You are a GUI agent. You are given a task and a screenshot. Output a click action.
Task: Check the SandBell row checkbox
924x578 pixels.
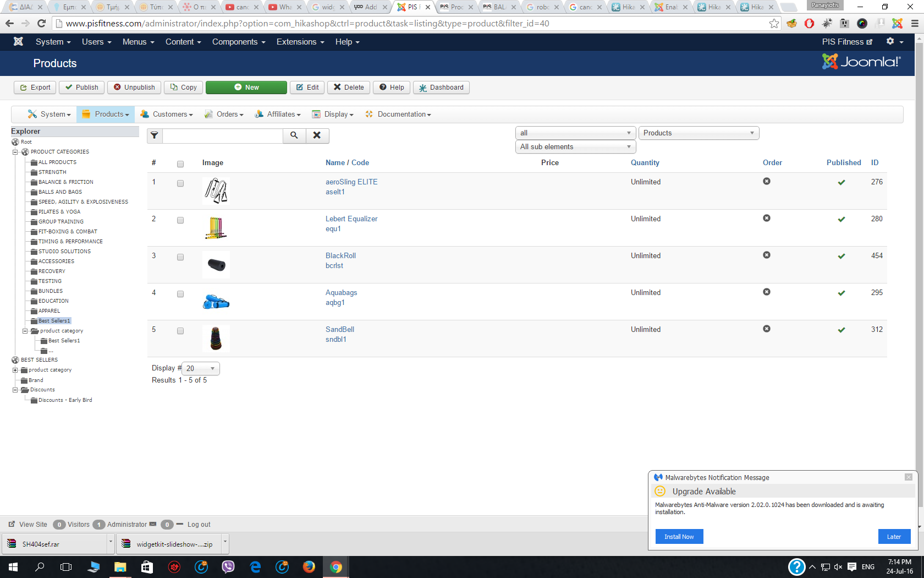coord(180,331)
